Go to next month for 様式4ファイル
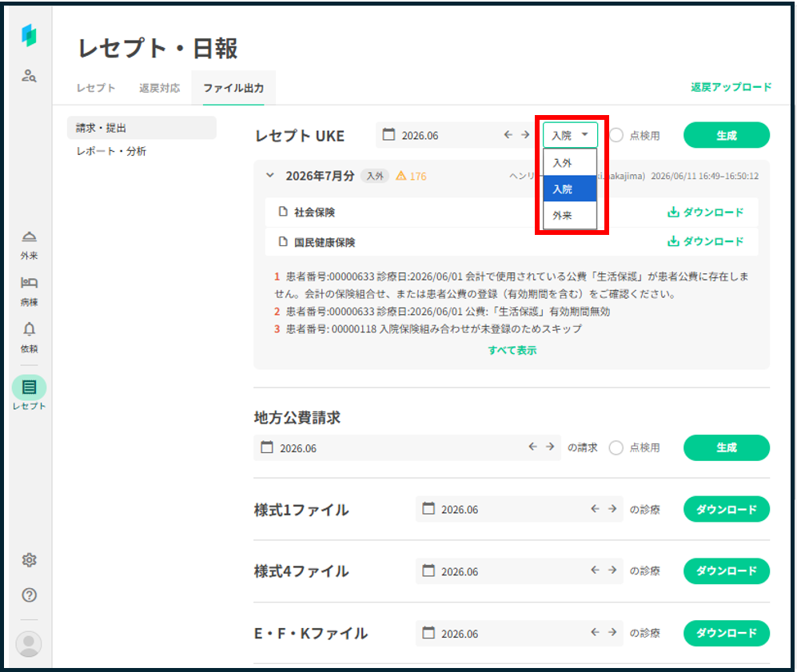Screen dimensions: 797x672 click(612, 570)
